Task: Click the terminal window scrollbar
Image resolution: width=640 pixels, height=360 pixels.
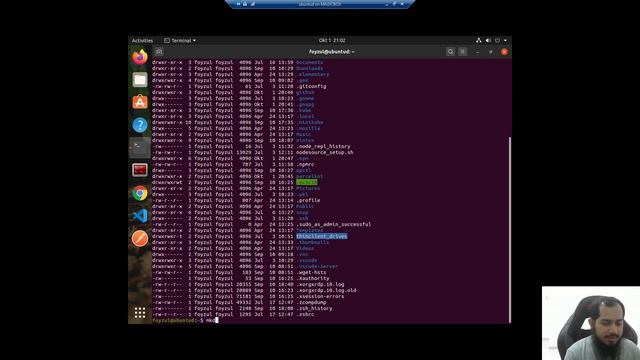Action: tap(509, 230)
